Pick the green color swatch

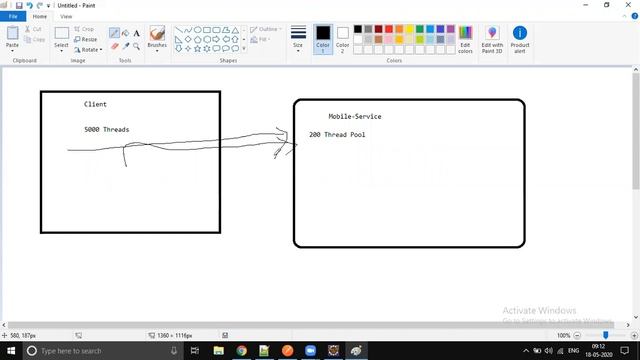pos(420,29)
